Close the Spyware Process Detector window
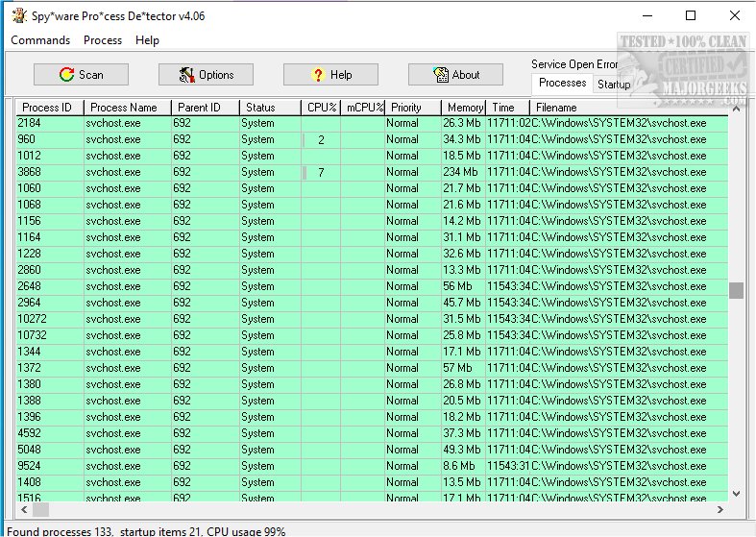Screen dimensions: 756x537 [735, 16]
